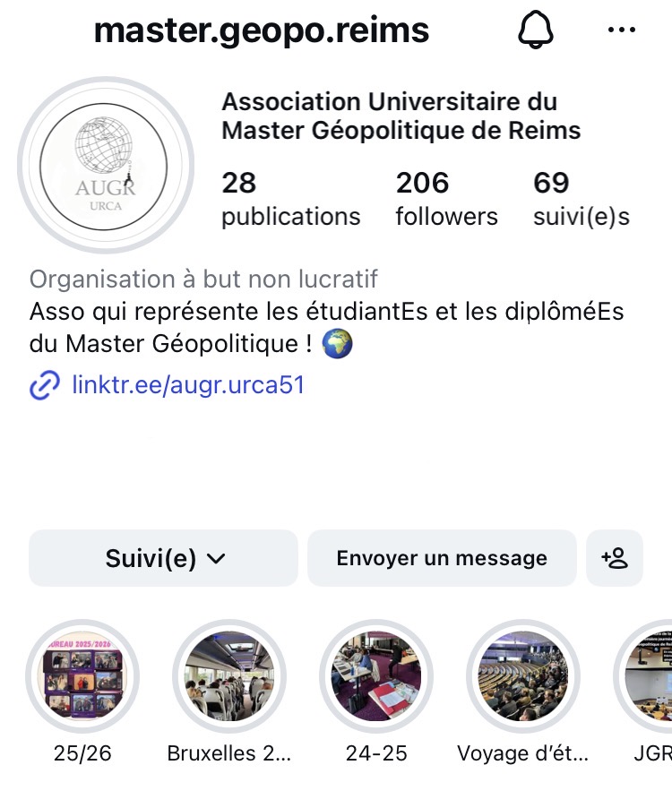View the 69 suivi(e)s list

point(581,199)
